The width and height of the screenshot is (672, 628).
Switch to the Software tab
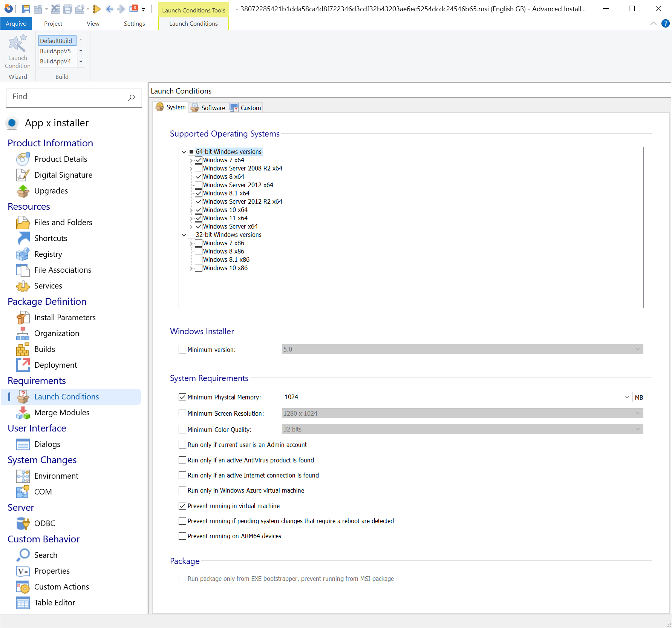point(208,108)
